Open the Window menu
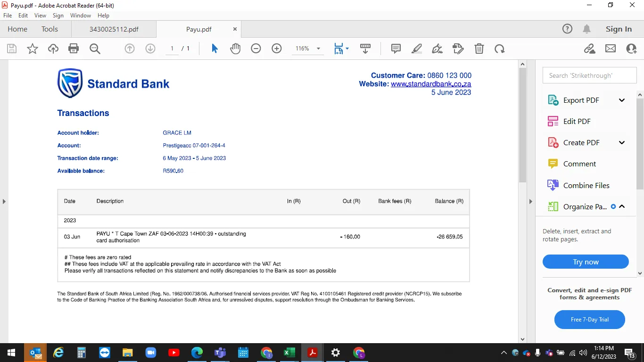Viewport: 644px width, 362px height. tap(81, 16)
